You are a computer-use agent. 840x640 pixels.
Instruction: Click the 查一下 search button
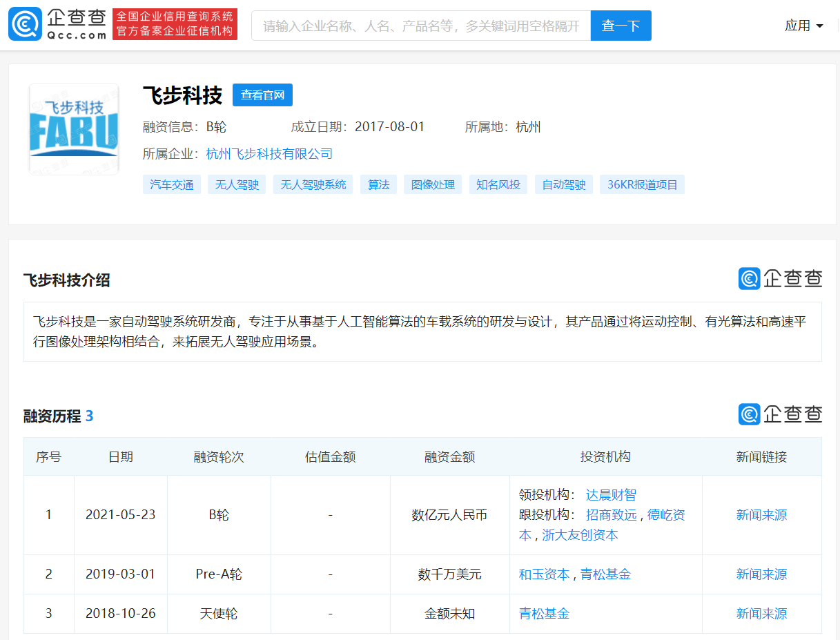[621, 26]
